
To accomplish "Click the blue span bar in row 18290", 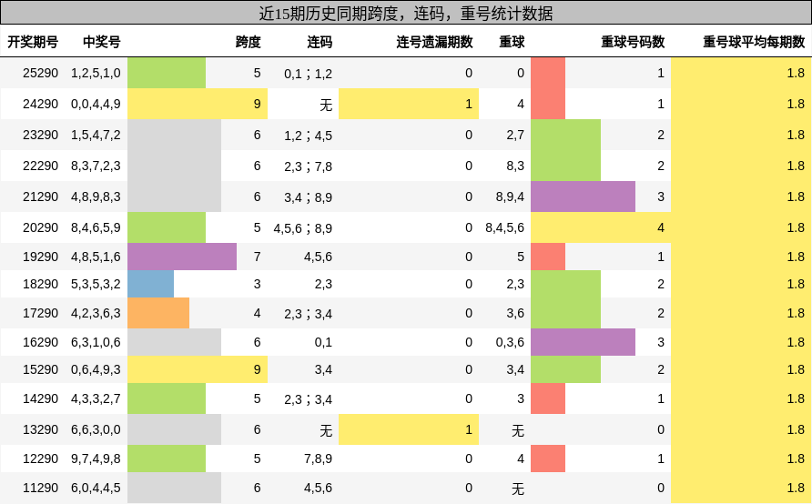I will pos(151,284).
